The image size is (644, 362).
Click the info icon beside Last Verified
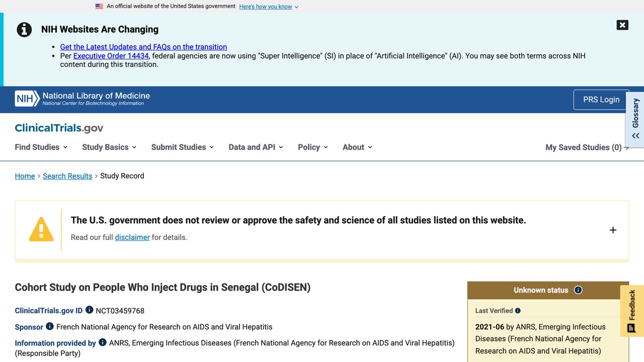tap(518, 311)
